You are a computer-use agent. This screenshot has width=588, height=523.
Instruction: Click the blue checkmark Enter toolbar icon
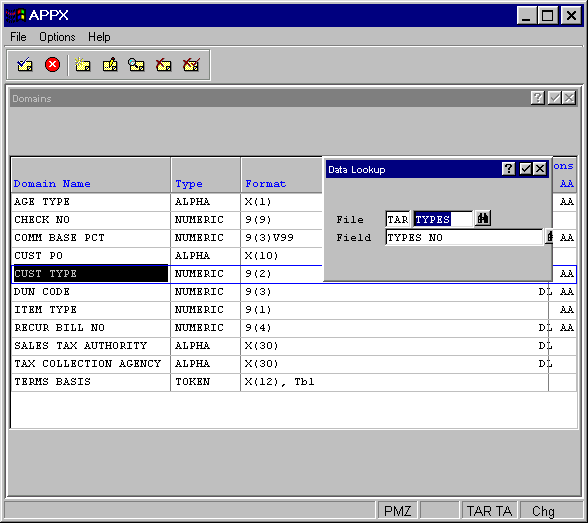point(25,65)
